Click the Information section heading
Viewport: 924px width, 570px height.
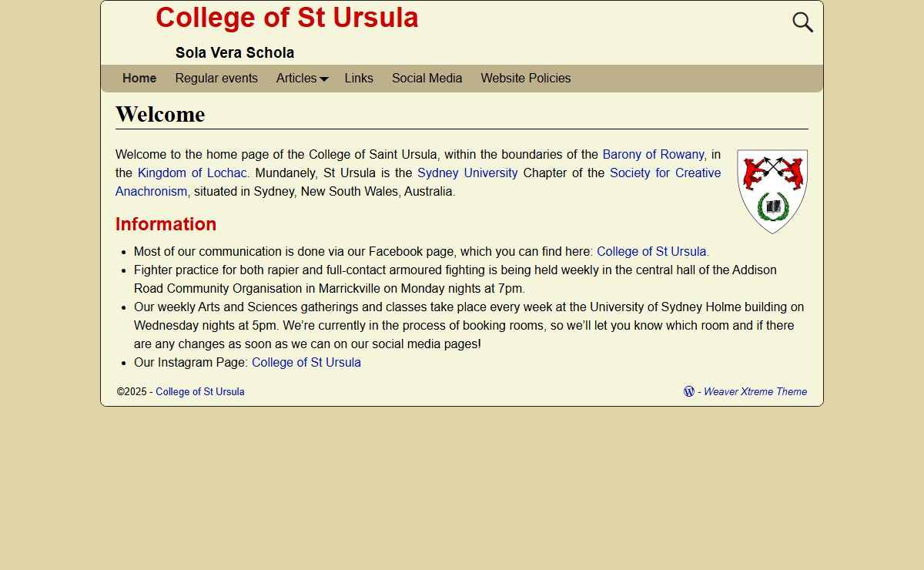click(166, 224)
